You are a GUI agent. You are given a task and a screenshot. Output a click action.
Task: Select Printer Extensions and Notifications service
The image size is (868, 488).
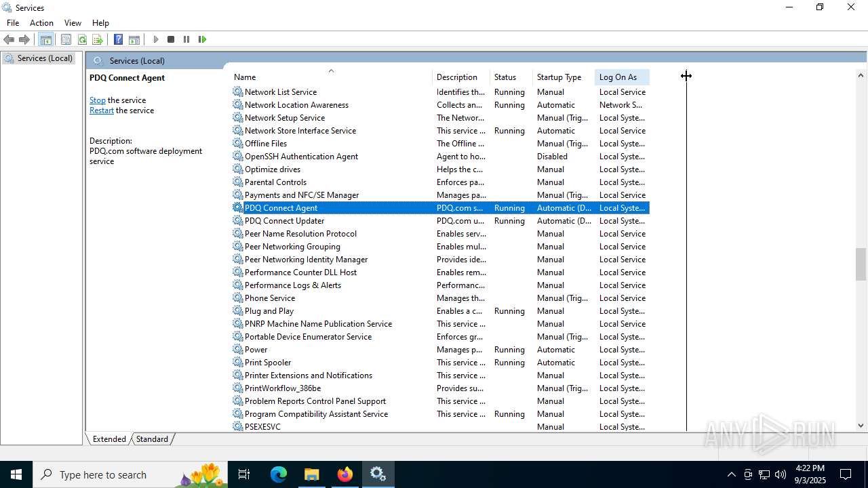[440, 375]
